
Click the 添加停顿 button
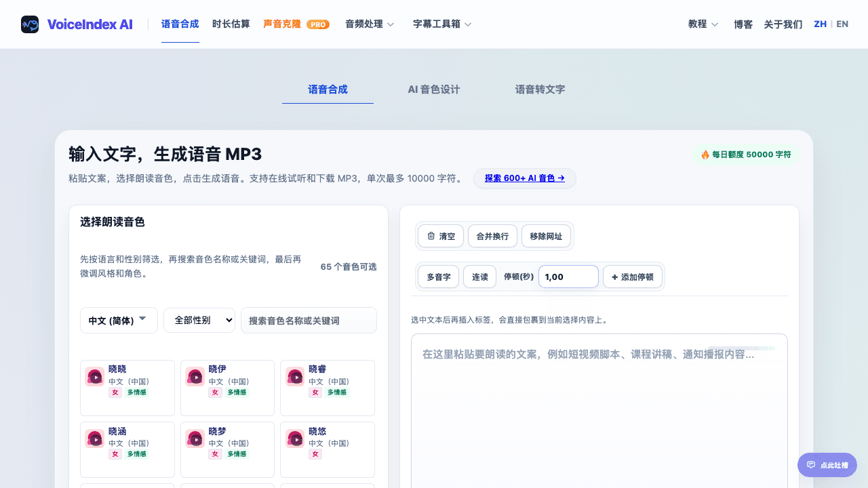pyautogui.click(x=633, y=277)
